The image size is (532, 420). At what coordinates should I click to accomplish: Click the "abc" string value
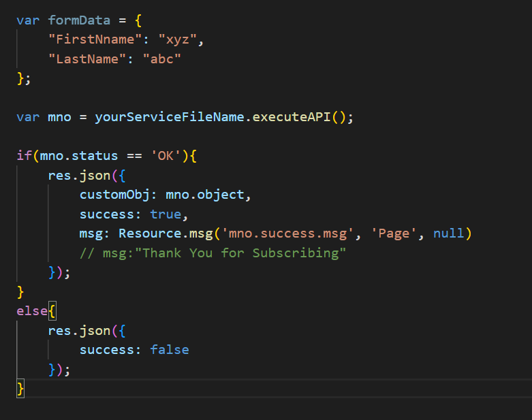click(x=162, y=59)
